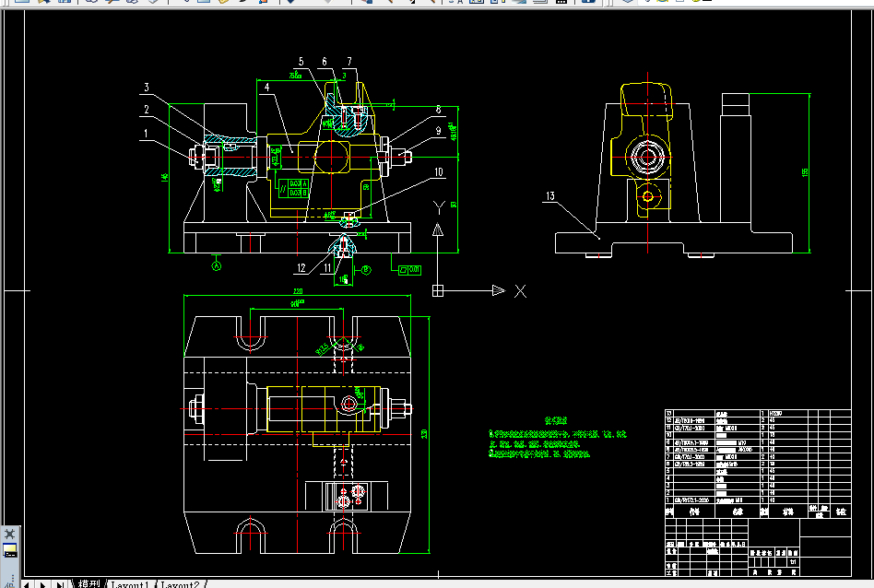Select balloon number 2 label

point(147,110)
